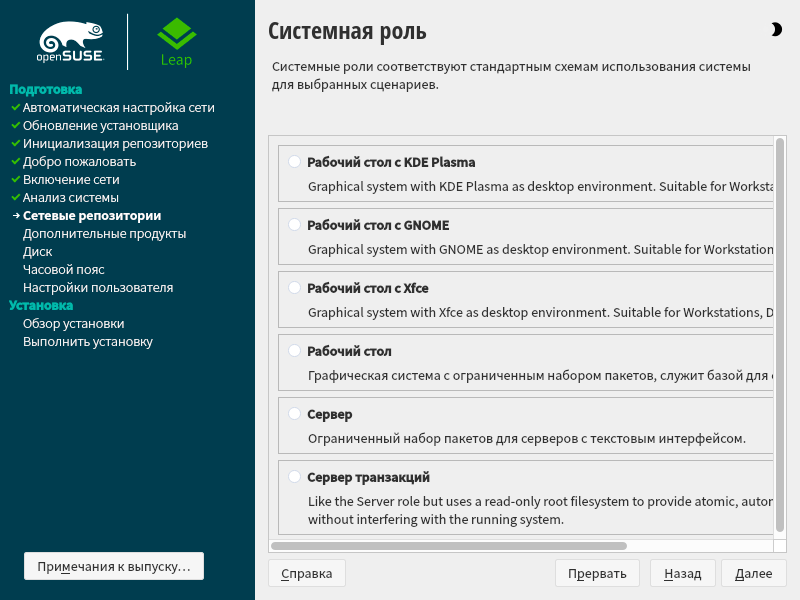Select the "Сервер транзакций" role
Image resolution: width=800 pixels, height=600 pixels.
[x=294, y=477]
